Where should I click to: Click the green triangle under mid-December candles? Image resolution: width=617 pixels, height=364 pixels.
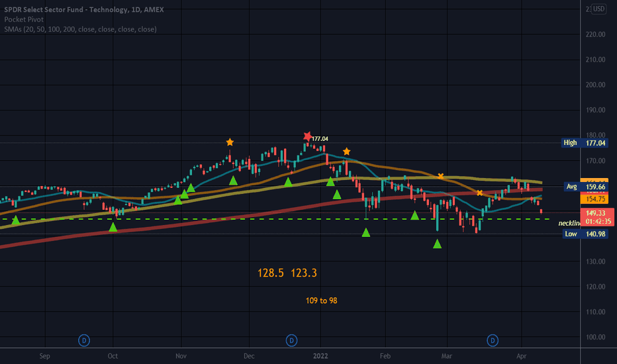[288, 182]
